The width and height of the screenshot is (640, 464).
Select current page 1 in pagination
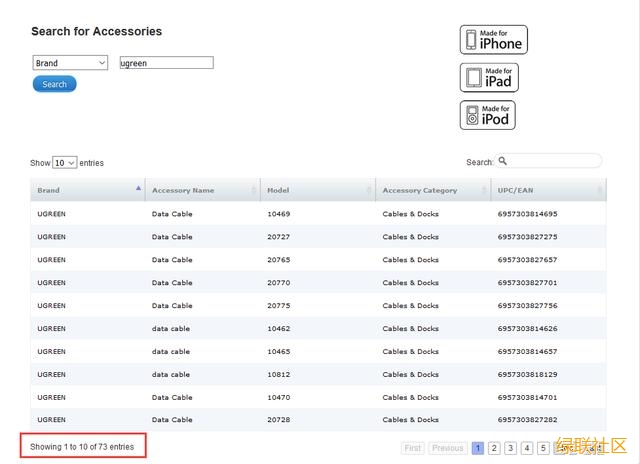478,448
